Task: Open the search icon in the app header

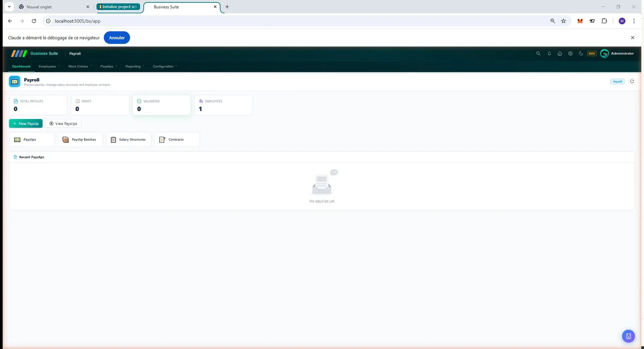Action: tap(538, 53)
